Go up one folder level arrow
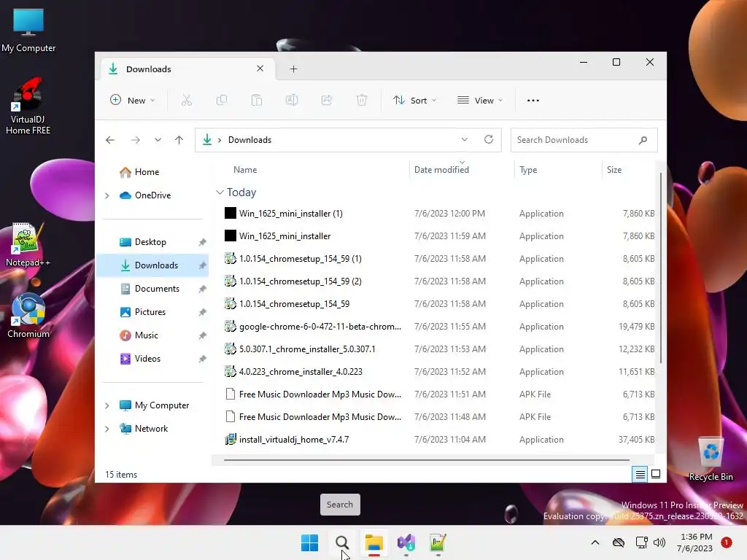 point(179,140)
